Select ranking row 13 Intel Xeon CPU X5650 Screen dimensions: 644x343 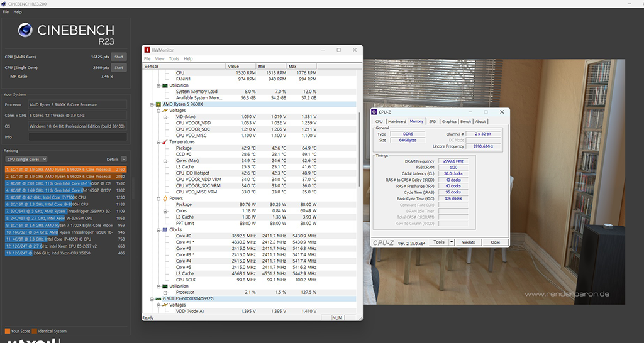point(65,253)
